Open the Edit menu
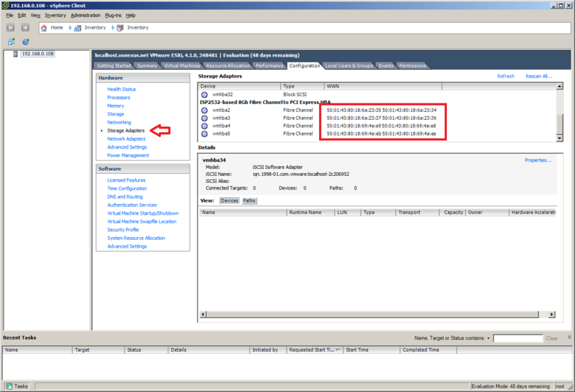The image size is (575, 392). [x=22, y=15]
